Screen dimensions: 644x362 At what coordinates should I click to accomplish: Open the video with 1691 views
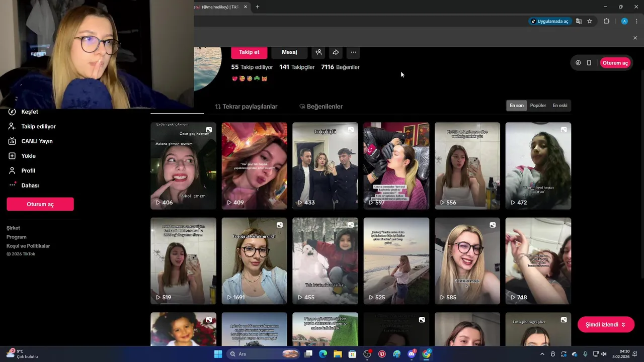[x=254, y=261]
